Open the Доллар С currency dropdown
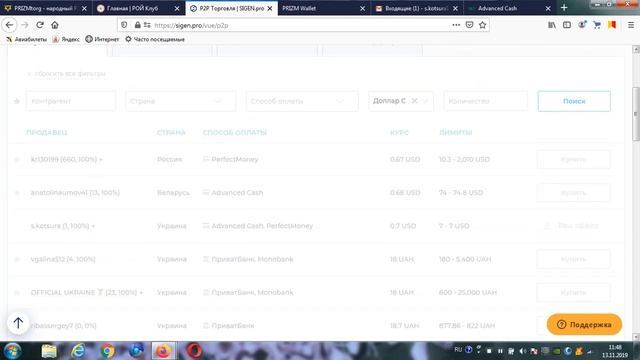Screen dimensions: 640x360 pos(401,101)
